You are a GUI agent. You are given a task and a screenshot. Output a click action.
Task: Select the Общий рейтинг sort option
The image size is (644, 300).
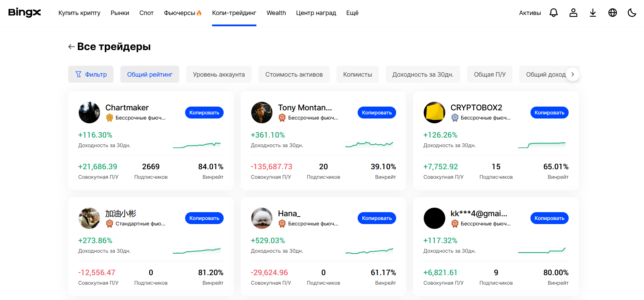click(150, 74)
